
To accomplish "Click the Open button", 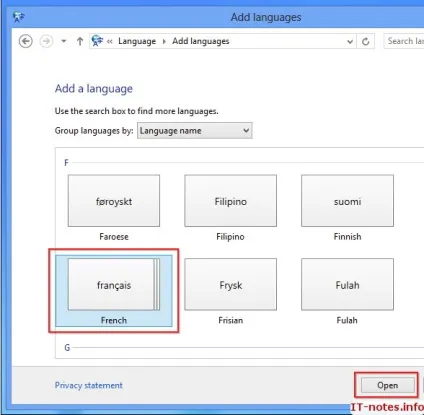I will [x=387, y=386].
